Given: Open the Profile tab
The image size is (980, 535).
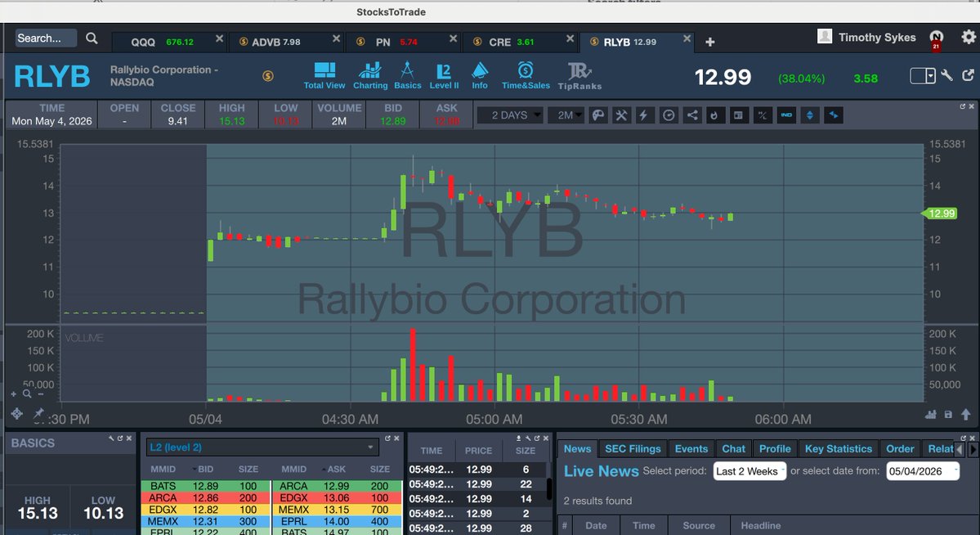Looking at the screenshot, I should [x=775, y=448].
